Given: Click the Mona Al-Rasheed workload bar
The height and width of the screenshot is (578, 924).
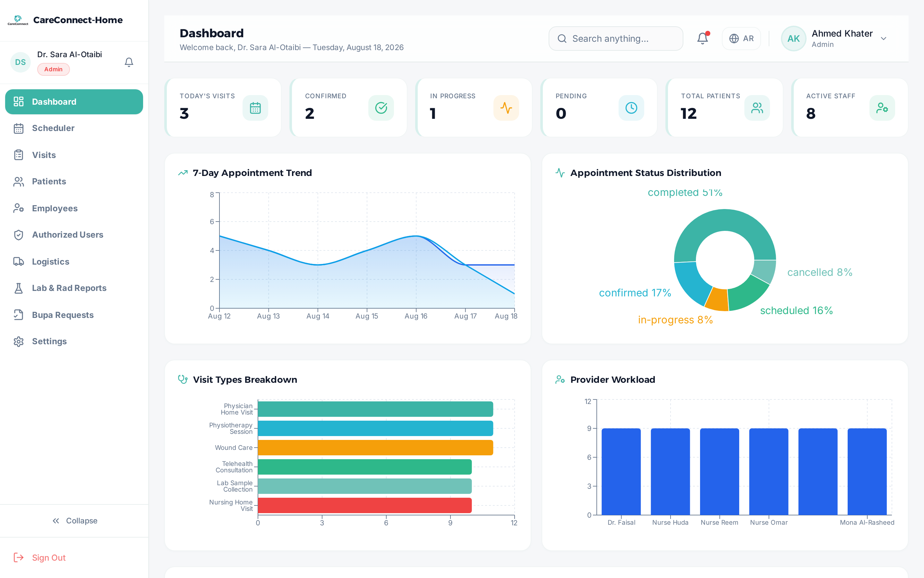Looking at the screenshot, I should pos(867,472).
